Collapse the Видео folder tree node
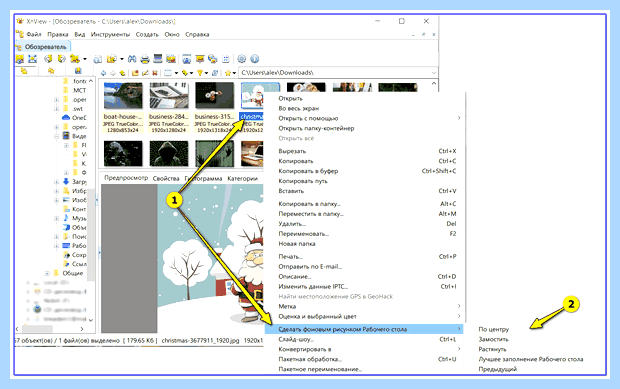 [x=57, y=136]
